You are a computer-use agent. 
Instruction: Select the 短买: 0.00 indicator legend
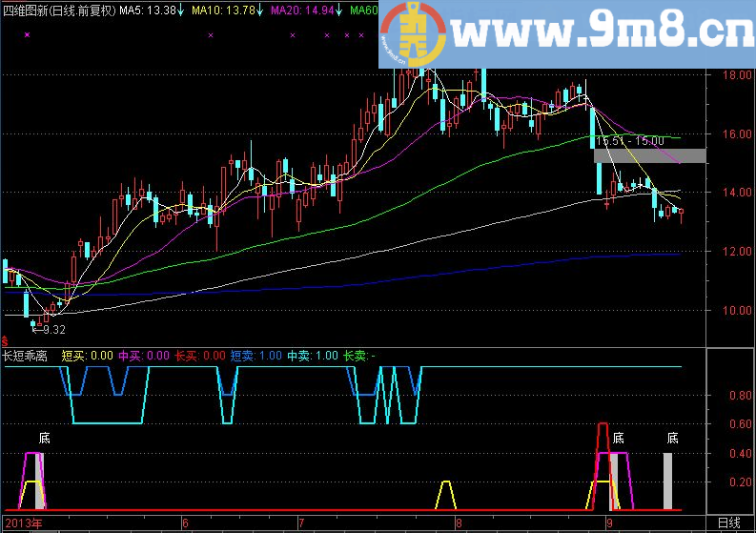88,356
